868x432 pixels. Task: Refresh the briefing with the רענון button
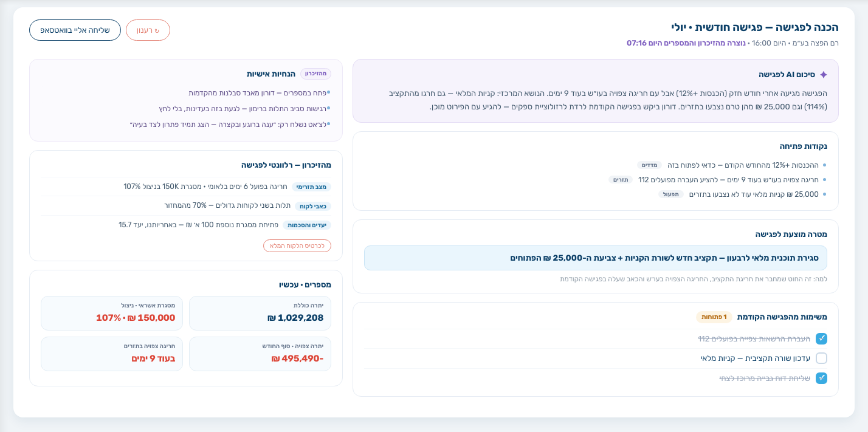pos(148,30)
